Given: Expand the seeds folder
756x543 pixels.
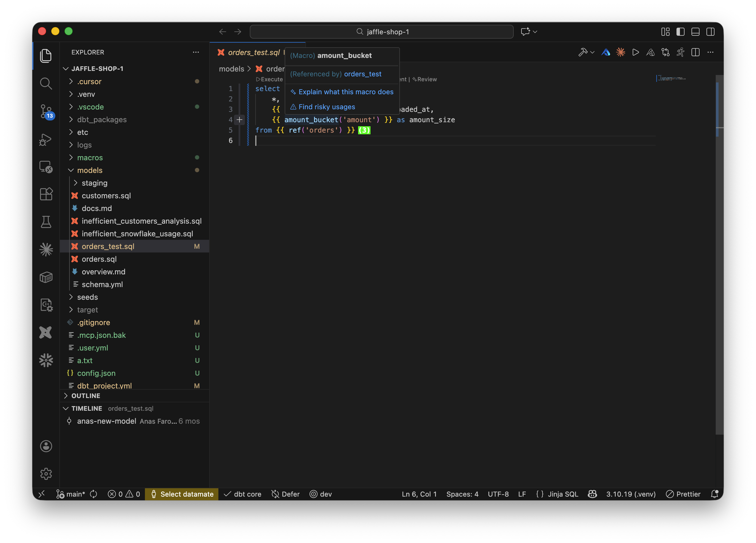Looking at the screenshot, I should [x=134, y=297].
